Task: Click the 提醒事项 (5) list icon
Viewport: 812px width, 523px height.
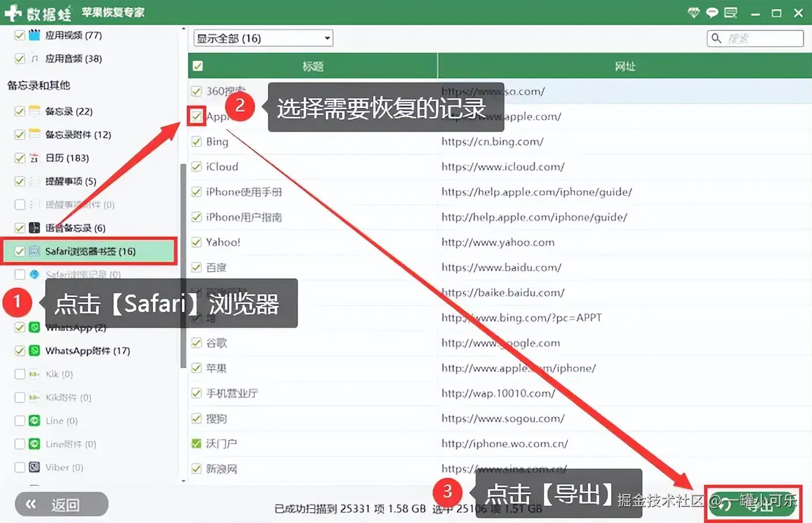Action: 34,181
